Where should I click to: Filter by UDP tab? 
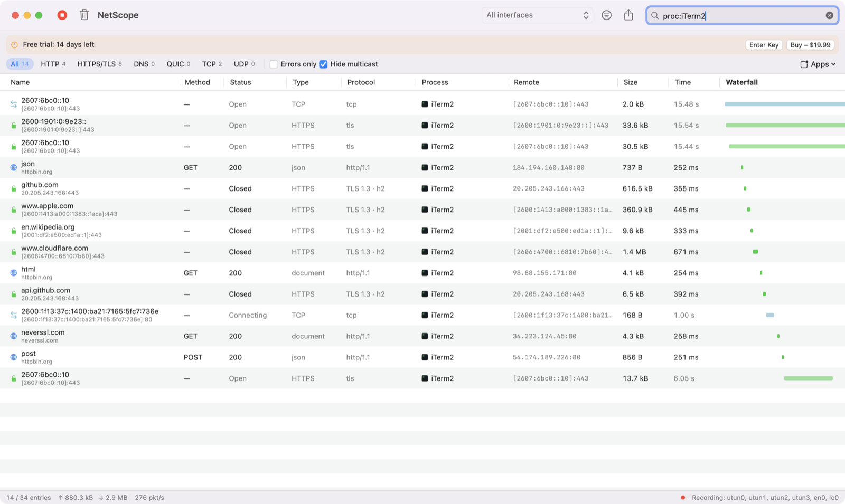(x=245, y=64)
